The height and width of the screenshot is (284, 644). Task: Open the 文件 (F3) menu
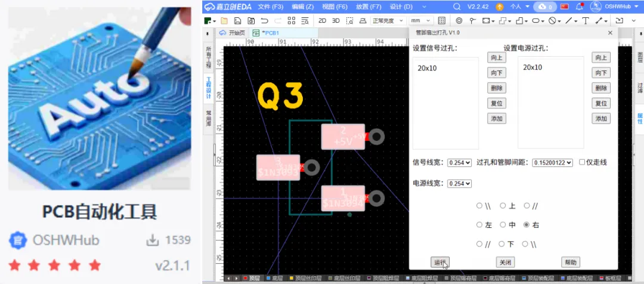coord(270,7)
